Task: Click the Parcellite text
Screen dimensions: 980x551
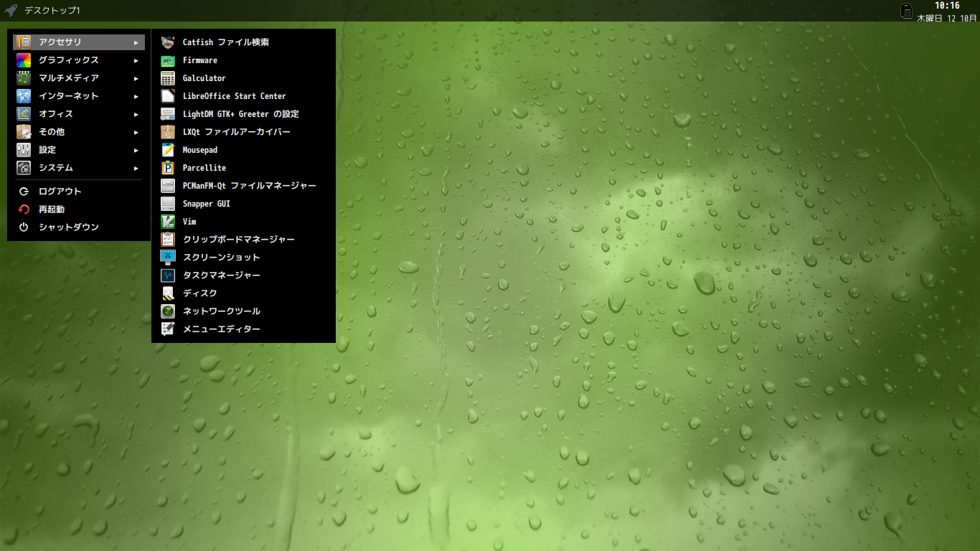Action: [204, 168]
